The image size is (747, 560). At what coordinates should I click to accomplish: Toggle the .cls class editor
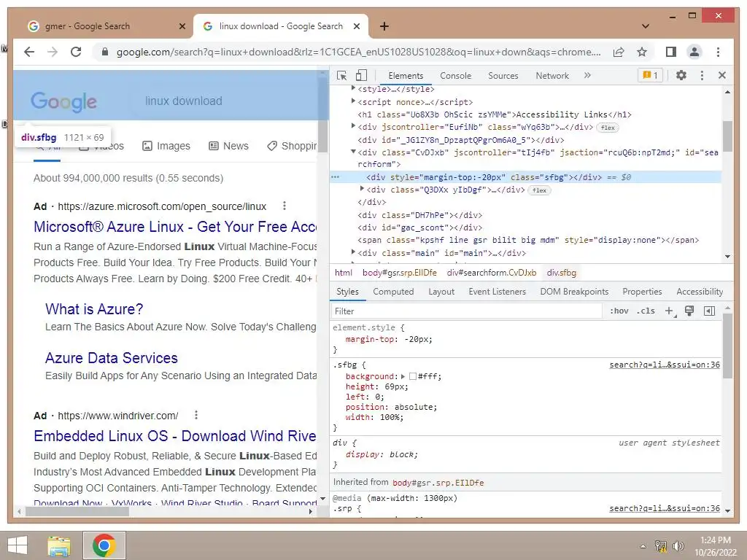coord(646,311)
